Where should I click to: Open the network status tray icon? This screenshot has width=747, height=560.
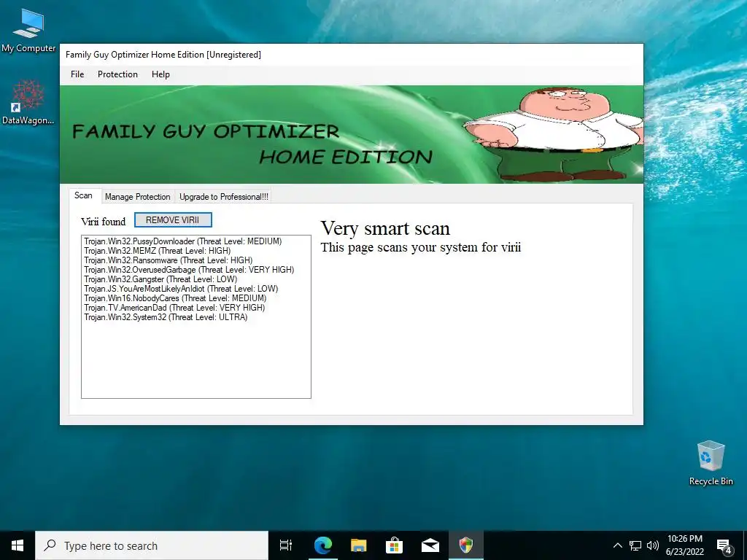[635, 545]
